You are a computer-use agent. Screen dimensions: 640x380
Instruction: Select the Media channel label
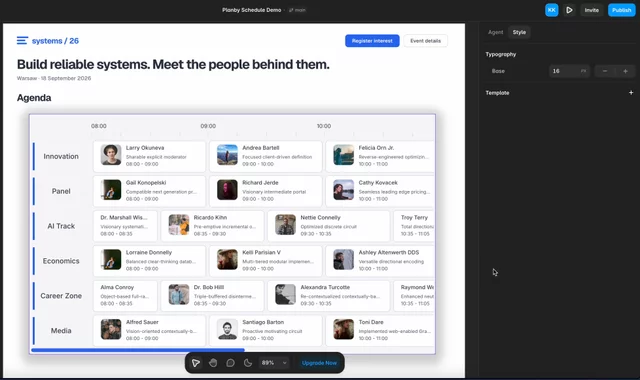point(61,331)
